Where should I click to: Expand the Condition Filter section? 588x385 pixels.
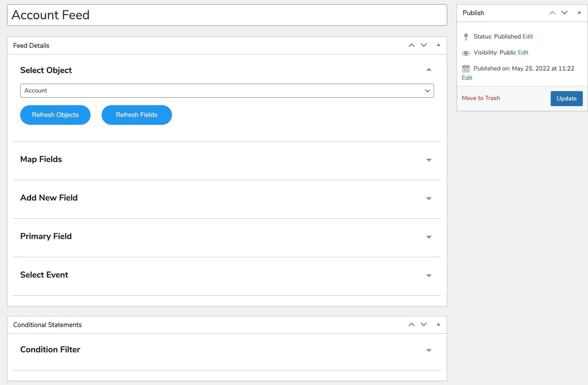pos(428,350)
